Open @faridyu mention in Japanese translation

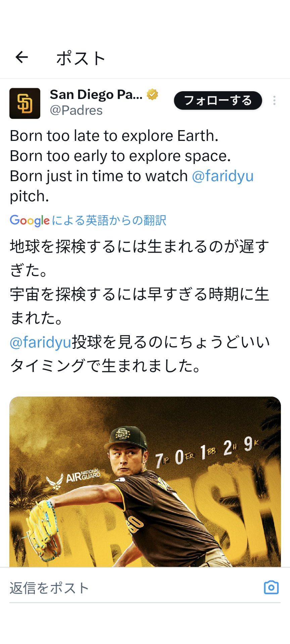[41, 342]
